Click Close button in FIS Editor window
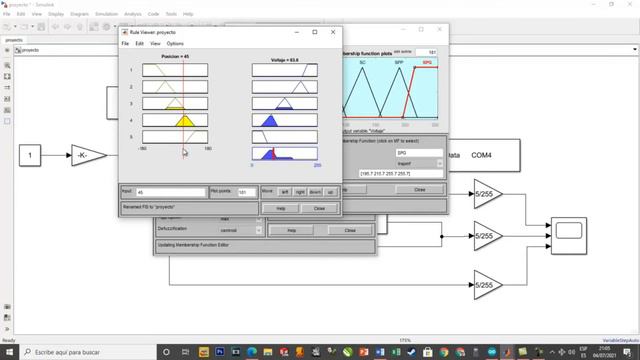Screen dimensions: 640x360 click(350, 231)
